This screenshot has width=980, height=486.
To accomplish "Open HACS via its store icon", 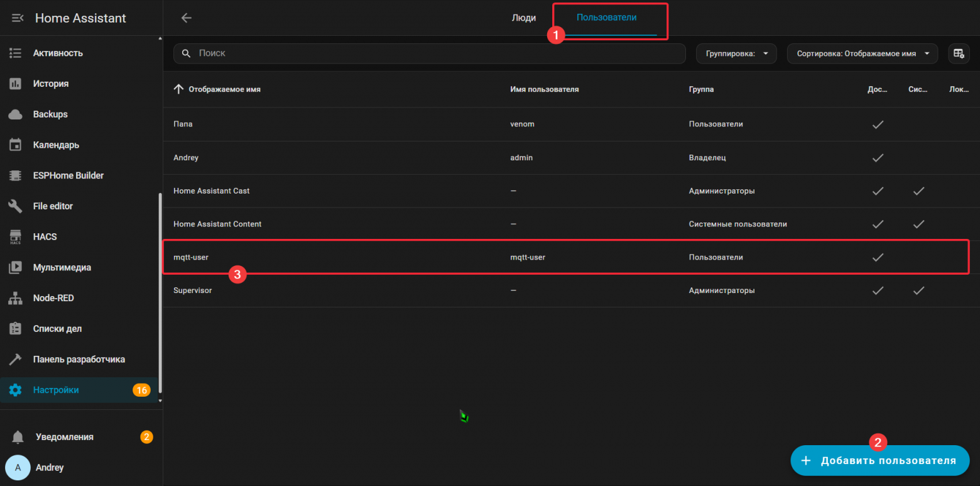I will pyautogui.click(x=16, y=237).
